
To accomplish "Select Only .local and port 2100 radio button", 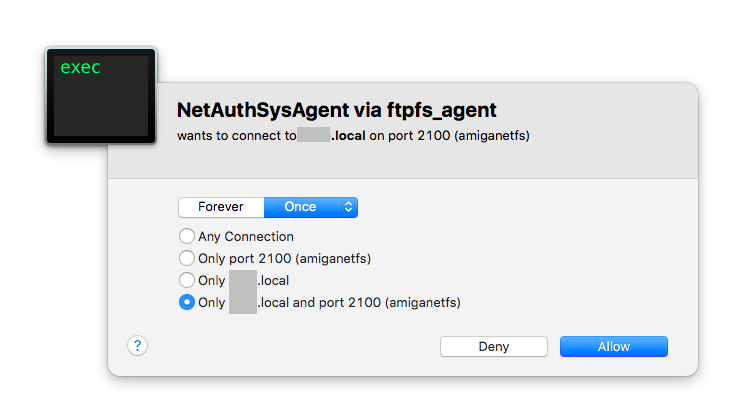I will tap(187, 302).
